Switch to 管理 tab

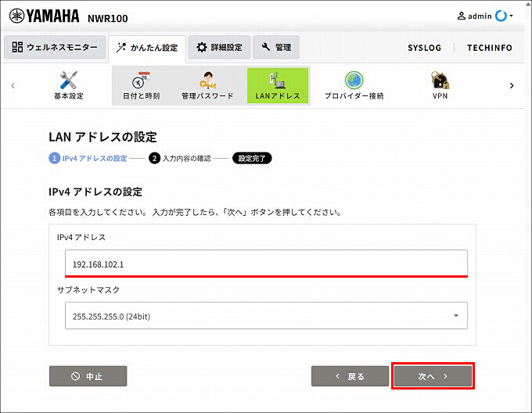point(276,47)
